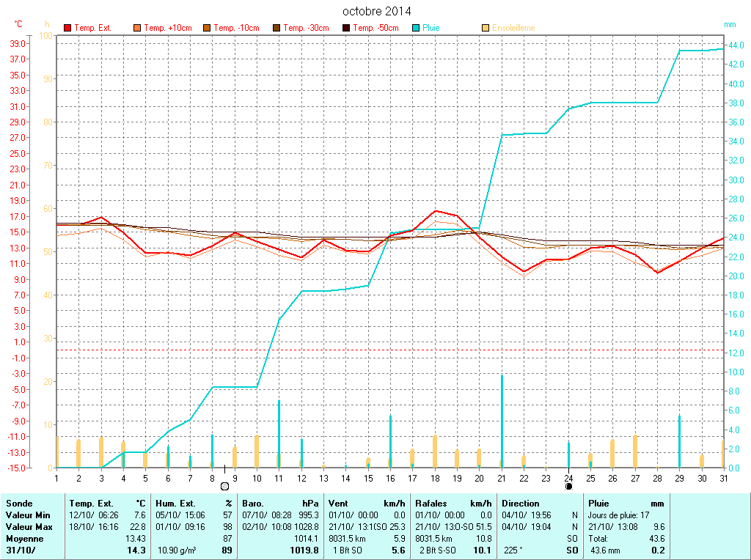Click the Rafales km/h column header
This screenshot has height=560, width=751.
pos(453,504)
